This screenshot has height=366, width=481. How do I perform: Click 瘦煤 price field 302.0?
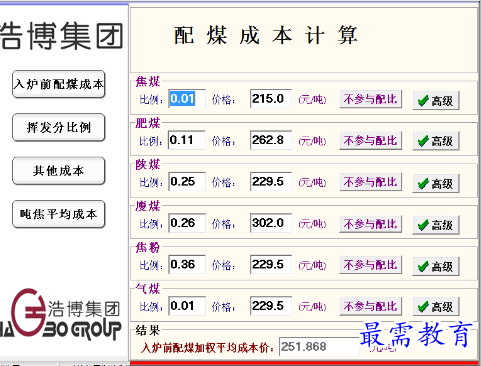click(x=271, y=223)
